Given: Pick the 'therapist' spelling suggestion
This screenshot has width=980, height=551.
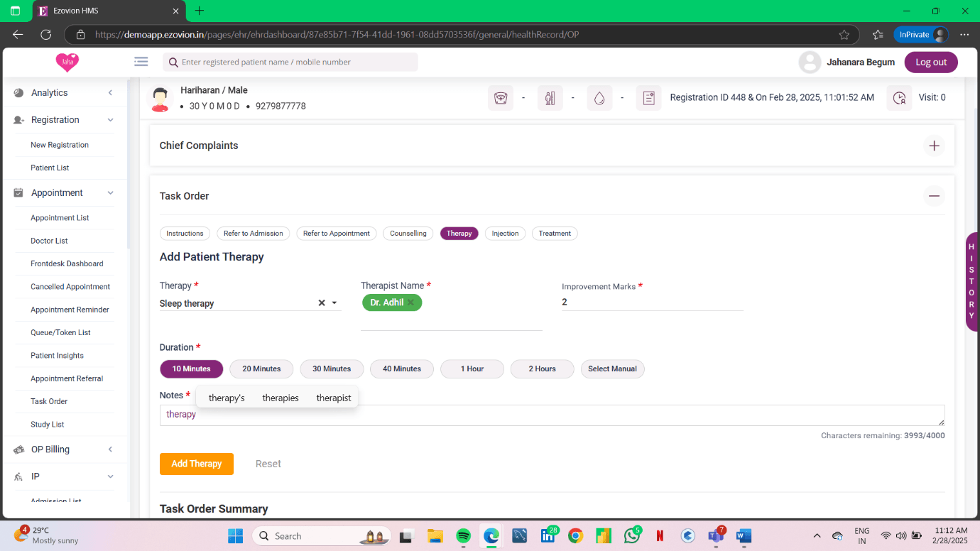Looking at the screenshot, I should pyautogui.click(x=334, y=398).
